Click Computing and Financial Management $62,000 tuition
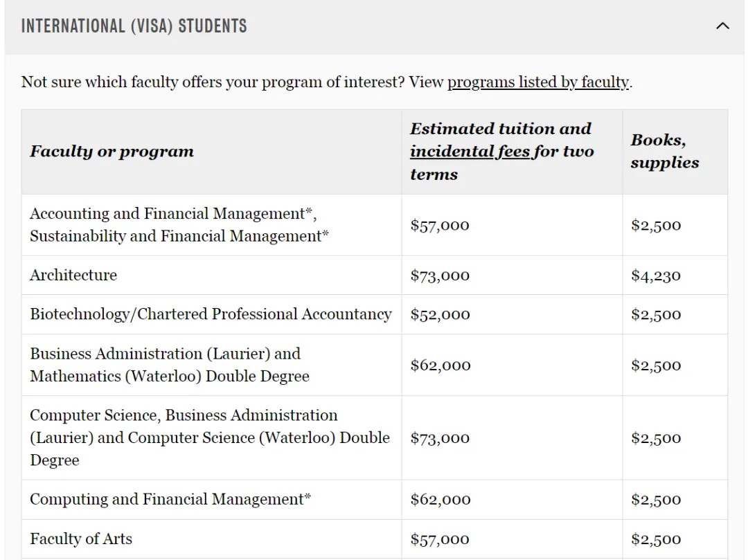 (x=440, y=500)
